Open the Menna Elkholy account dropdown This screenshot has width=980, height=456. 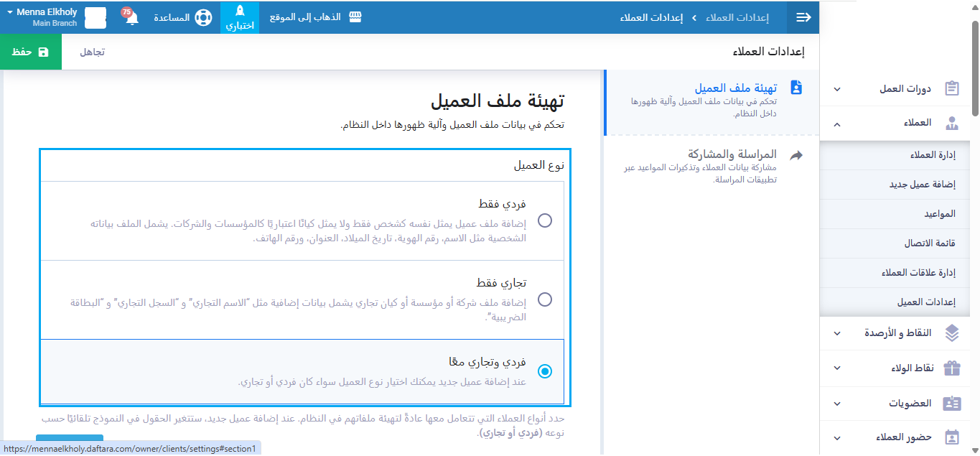pos(42,17)
